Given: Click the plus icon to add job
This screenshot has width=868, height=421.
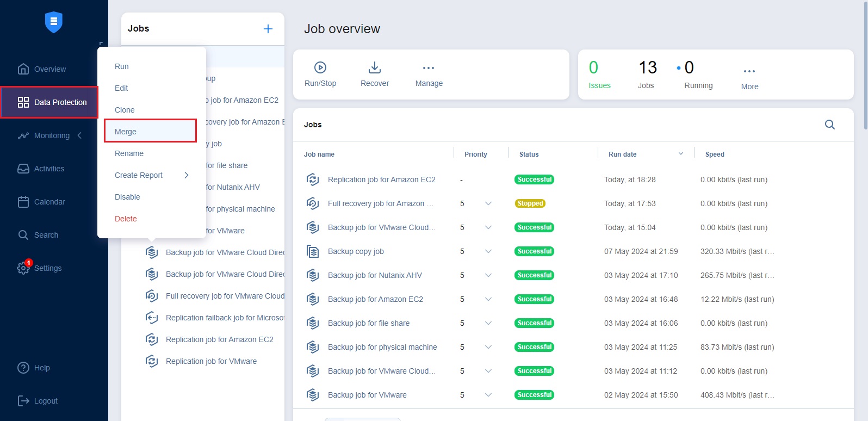Looking at the screenshot, I should click(268, 29).
